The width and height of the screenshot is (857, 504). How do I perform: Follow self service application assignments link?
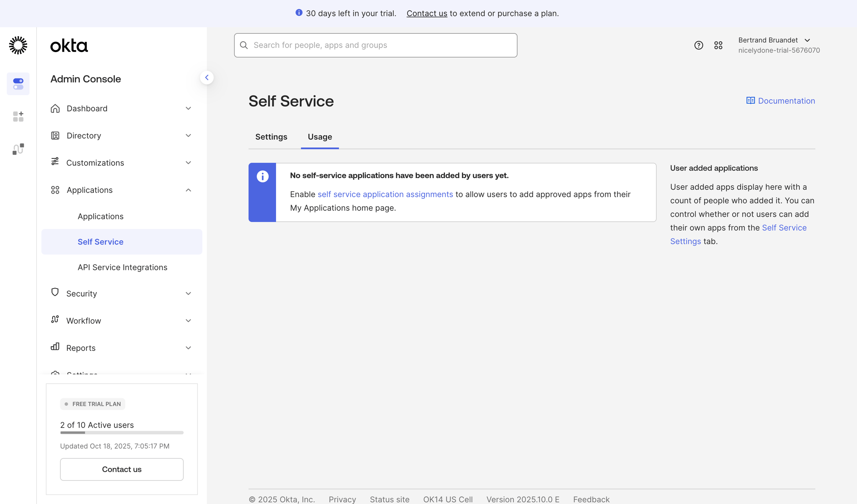coord(385,194)
